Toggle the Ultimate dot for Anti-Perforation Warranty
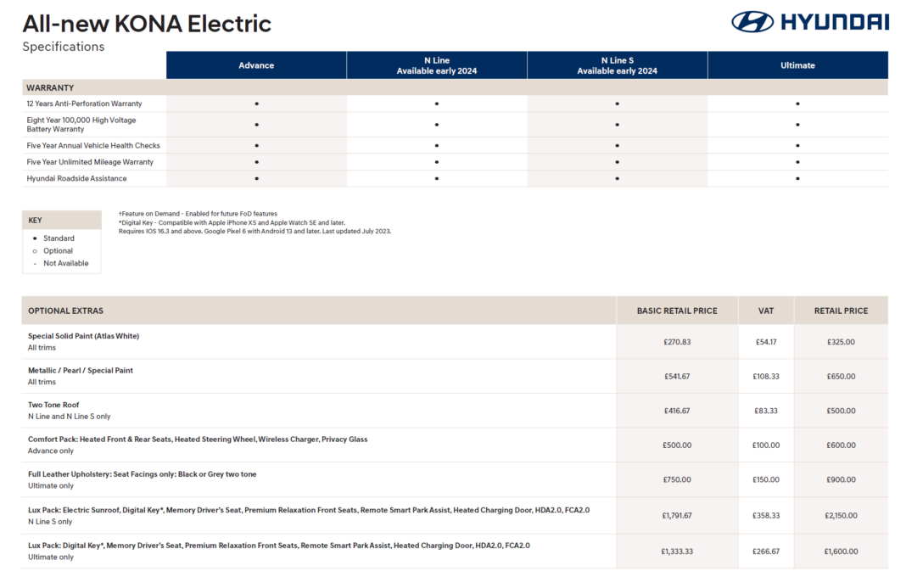The width and height of the screenshot is (906, 588). (797, 103)
